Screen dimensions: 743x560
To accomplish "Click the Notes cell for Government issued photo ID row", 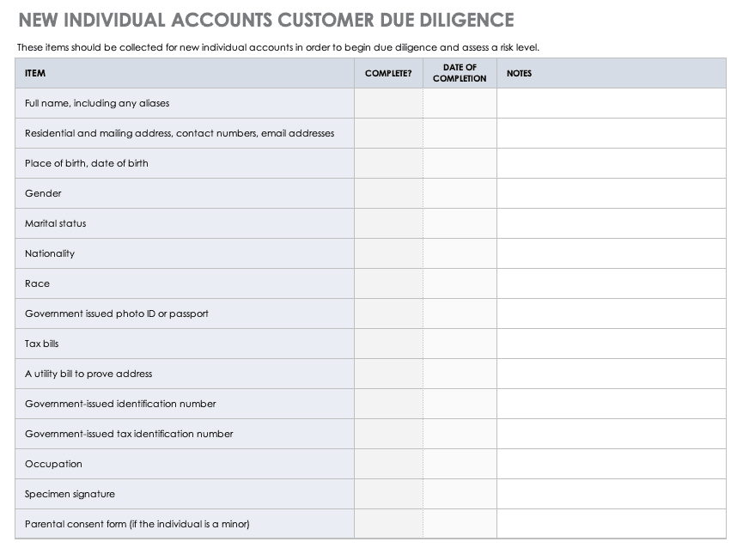I will click(x=612, y=313).
